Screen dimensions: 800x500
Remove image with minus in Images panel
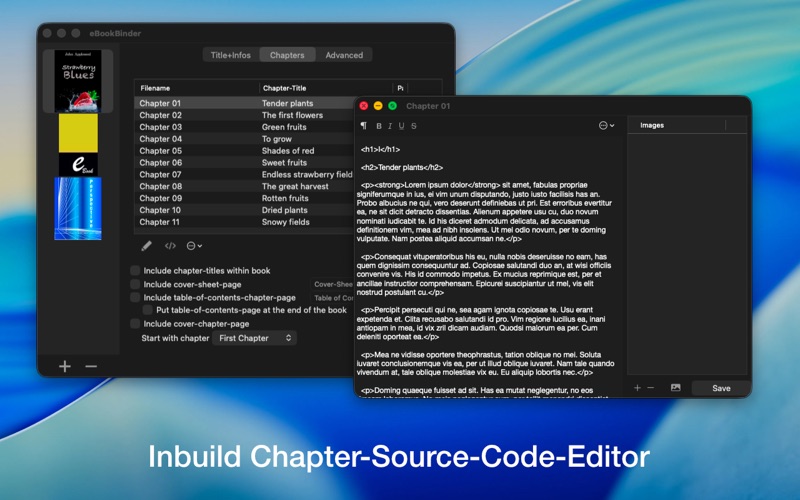point(651,388)
